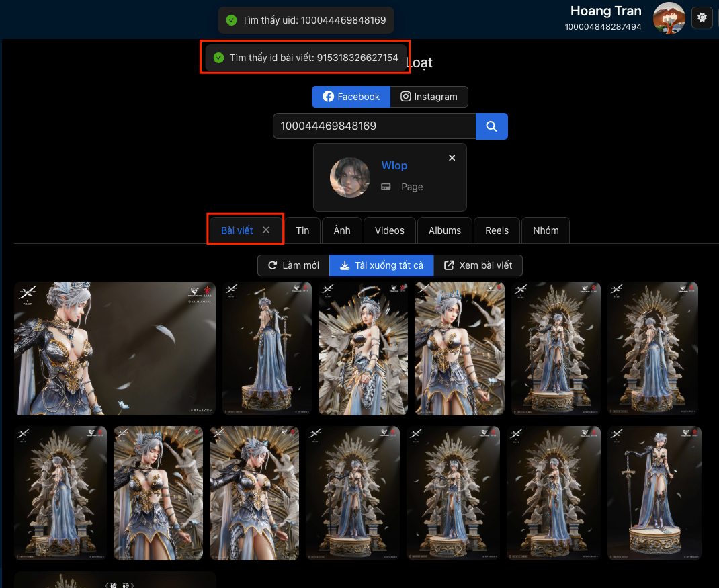
Task: Open the Nhóm tab
Action: 546,230
